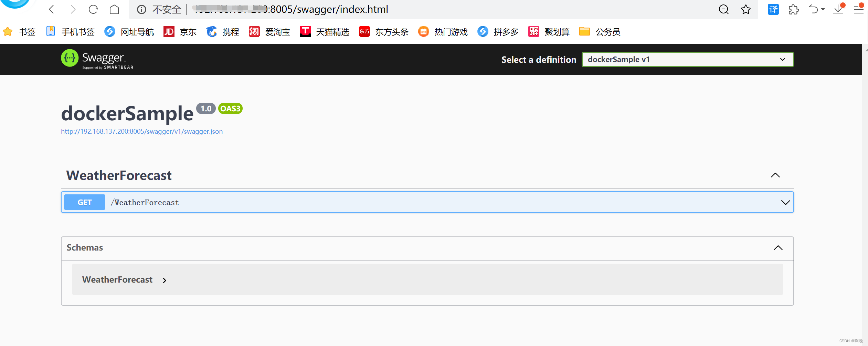The width and height of the screenshot is (868, 346).
Task: Bookmark this page with the star icon
Action: [746, 9]
